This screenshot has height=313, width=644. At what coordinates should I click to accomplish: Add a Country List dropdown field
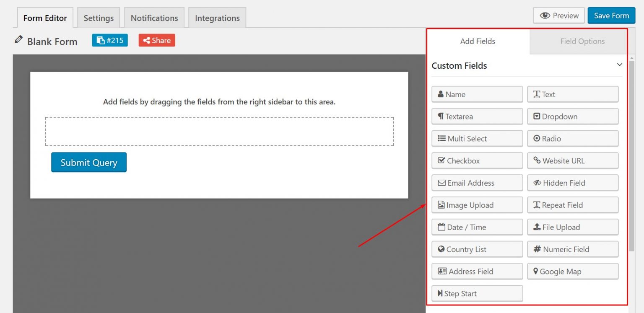[441, 249]
